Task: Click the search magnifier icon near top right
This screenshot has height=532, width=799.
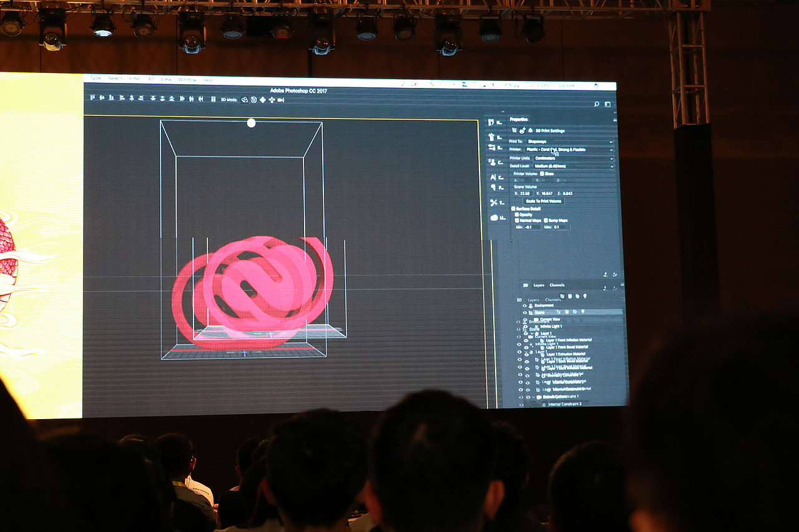Action: pyautogui.click(x=597, y=104)
